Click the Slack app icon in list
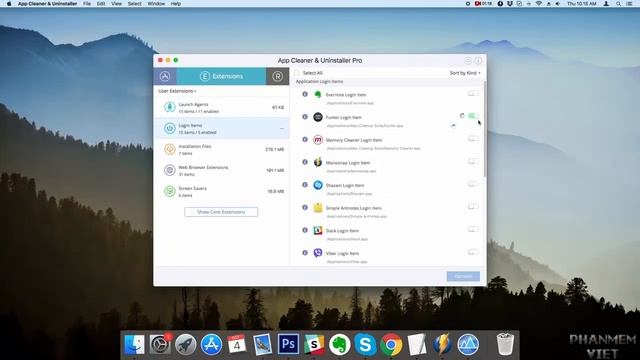The image size is (640, 360). (x=318, y=230)
